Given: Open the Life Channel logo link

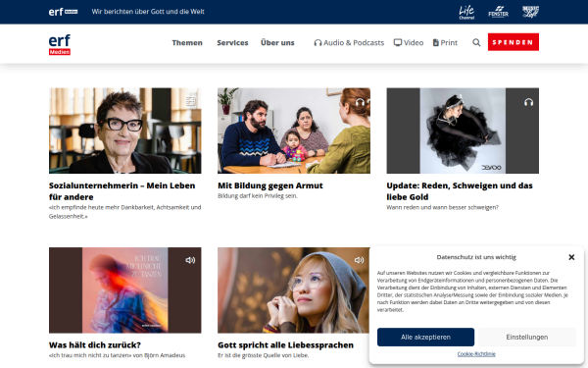Looking at the screenshot, I should pyautogui.click(x=466, y=12).
